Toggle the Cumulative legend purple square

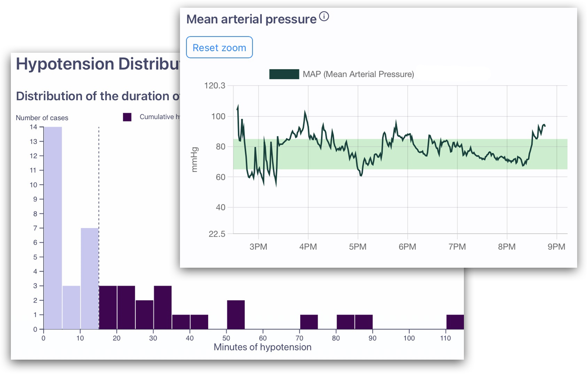pyautogui.click(x=127, y=117)
